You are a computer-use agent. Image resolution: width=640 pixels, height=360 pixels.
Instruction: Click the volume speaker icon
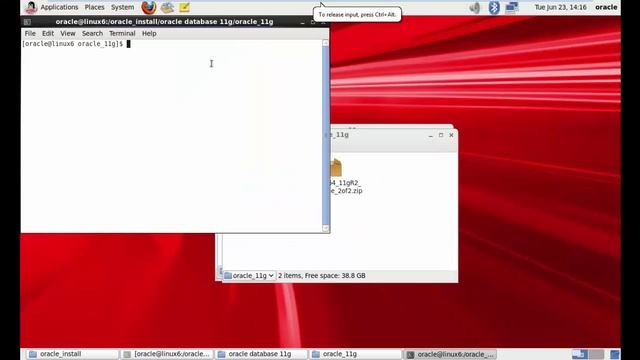point(475,7)
